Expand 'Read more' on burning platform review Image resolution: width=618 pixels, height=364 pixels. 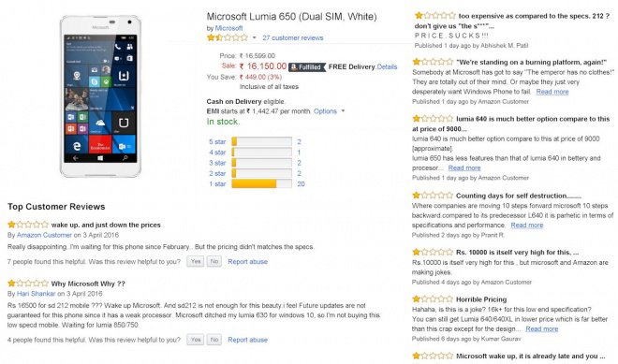[x=552, y=92]
